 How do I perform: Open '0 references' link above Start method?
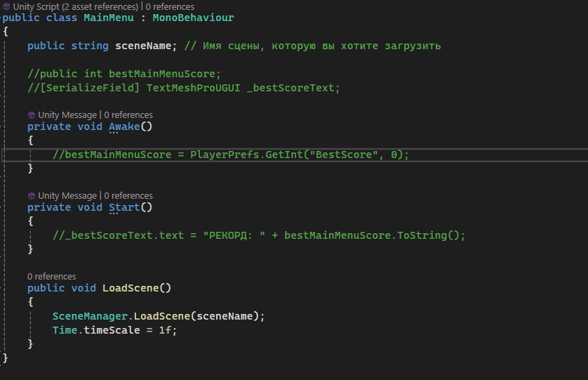[128, 196]
